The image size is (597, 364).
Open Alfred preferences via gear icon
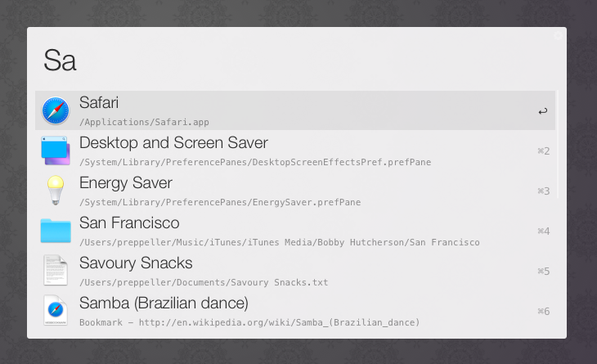pyautogui.click(x=559, y=35)
